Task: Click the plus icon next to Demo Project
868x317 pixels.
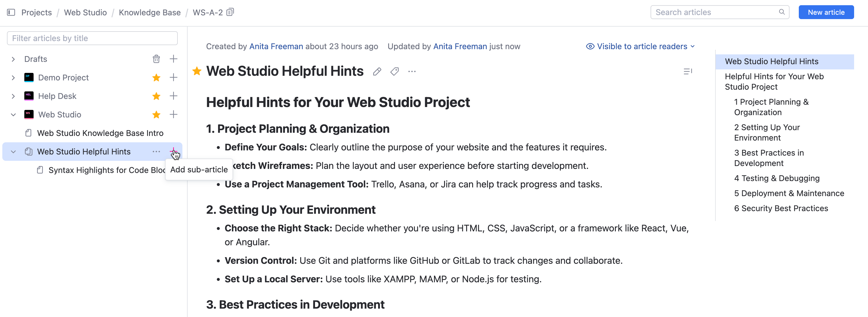Action: (x=173, y=78)
